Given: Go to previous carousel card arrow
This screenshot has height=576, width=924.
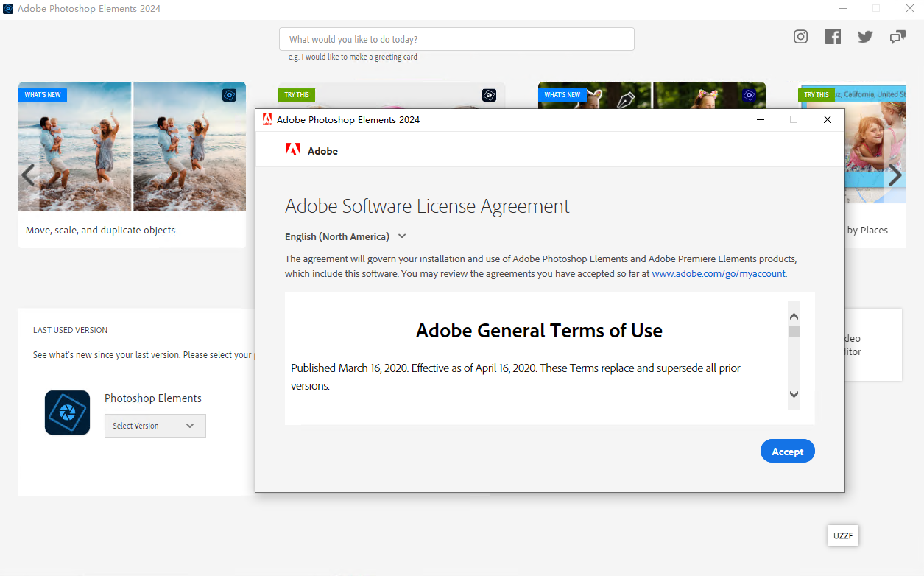Looking at the screenshot, I should point(28,175).
